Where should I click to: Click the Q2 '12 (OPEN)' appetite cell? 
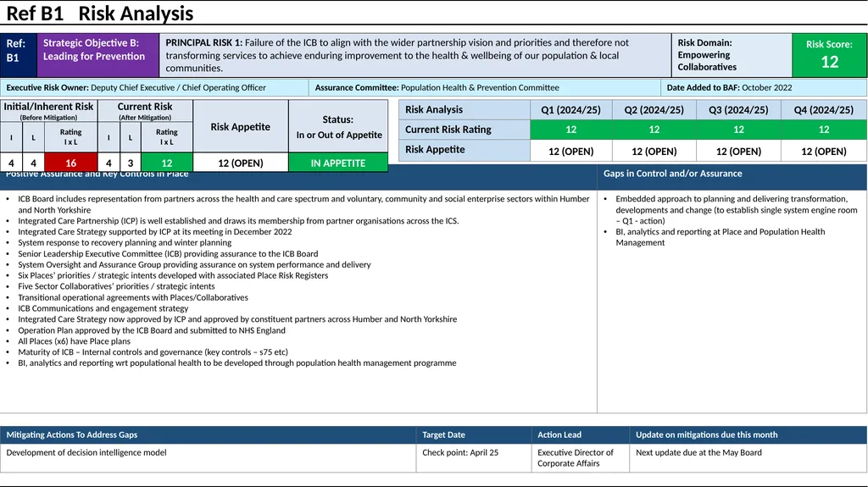click(654, 151)
